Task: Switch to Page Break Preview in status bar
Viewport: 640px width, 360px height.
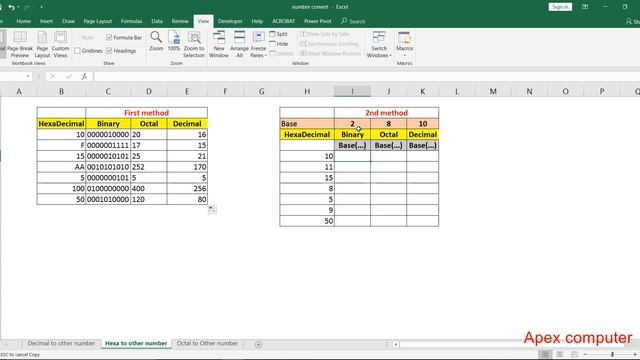Action: tap(574, 354)
